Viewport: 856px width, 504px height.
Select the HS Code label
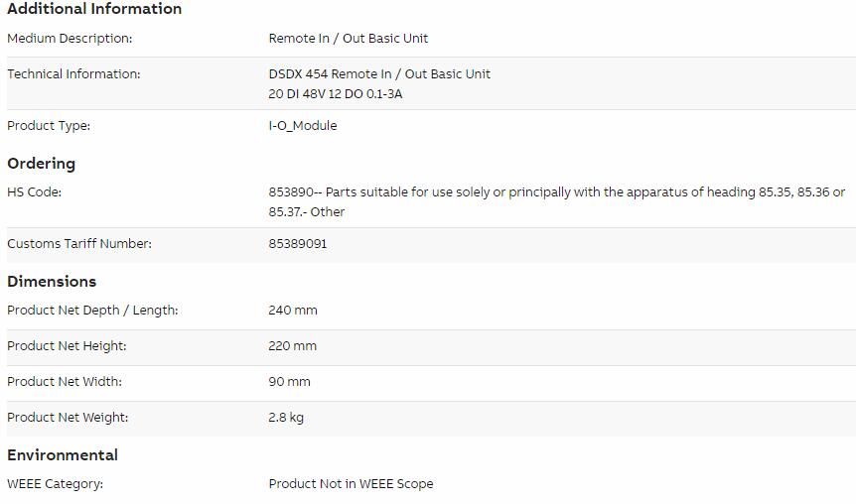click(x=35, y=192)
